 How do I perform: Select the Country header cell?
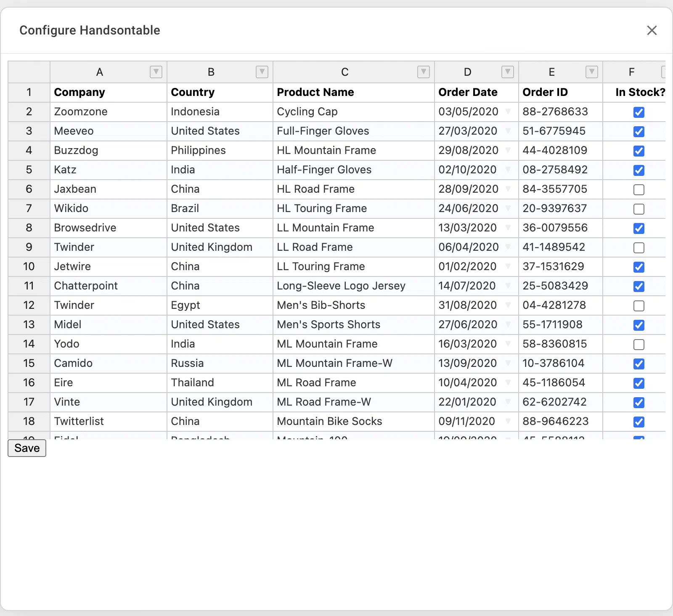point(220,92)
